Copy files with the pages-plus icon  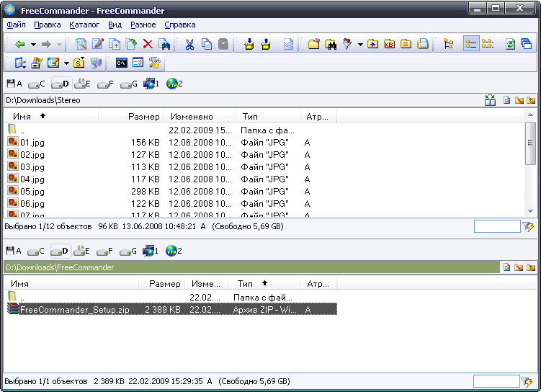click(115, 44)
